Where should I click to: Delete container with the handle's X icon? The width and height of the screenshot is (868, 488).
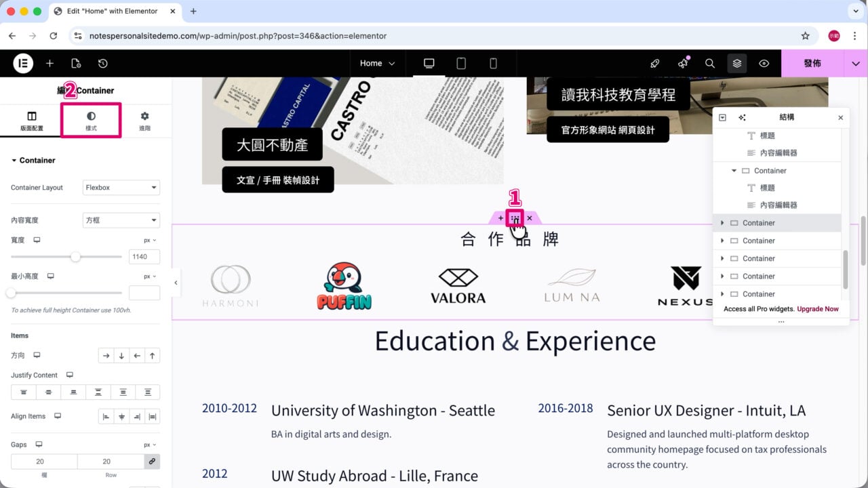pyautogui.click(x=530, y=218)
